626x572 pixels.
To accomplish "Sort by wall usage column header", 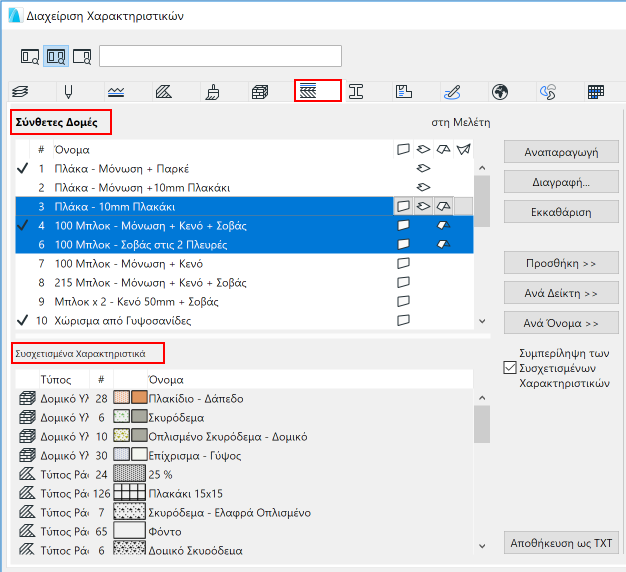I will tap(403, 149).
